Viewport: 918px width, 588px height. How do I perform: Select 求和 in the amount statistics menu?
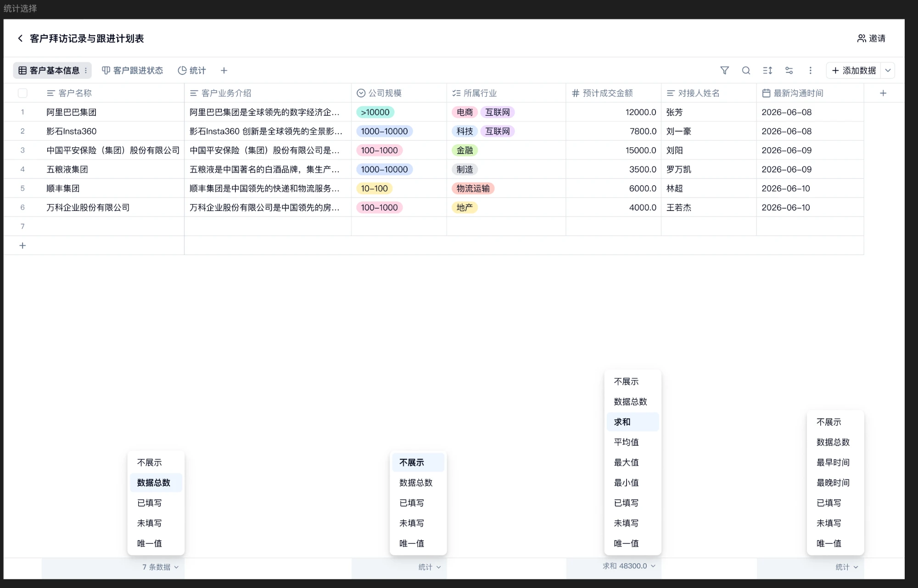pos(633,422)
